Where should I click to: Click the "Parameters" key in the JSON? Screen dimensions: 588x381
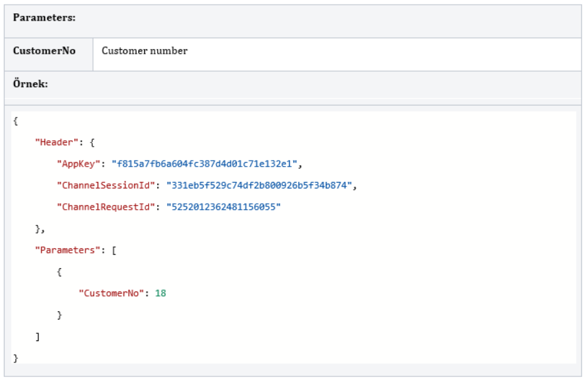click(65, 250)
